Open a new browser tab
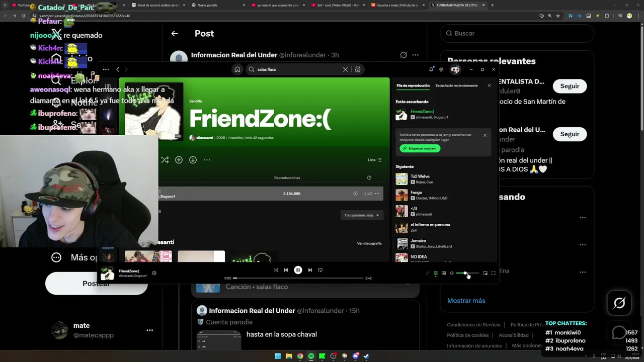Image resolution: width=644 pixels, height=362 pixels. pos(492,5)
